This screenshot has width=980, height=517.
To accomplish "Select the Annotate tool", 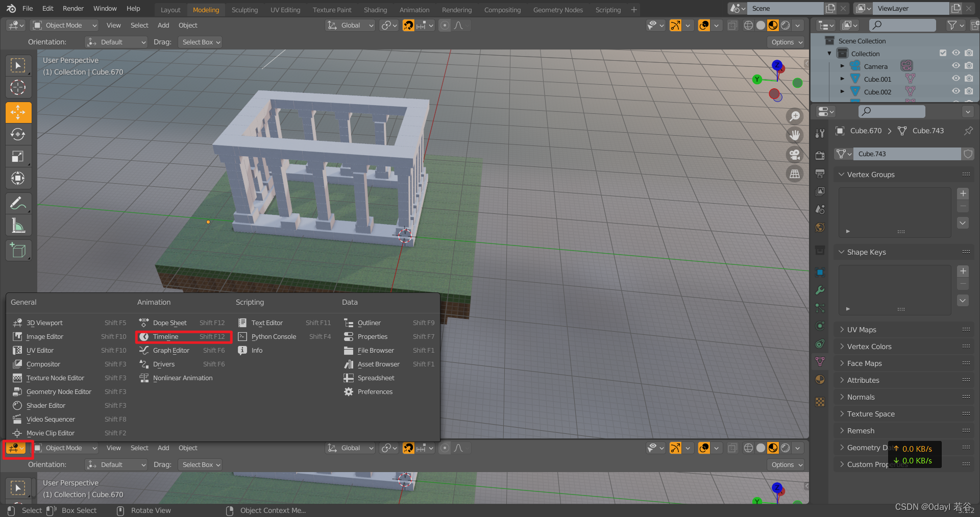I will pos(18,203).
